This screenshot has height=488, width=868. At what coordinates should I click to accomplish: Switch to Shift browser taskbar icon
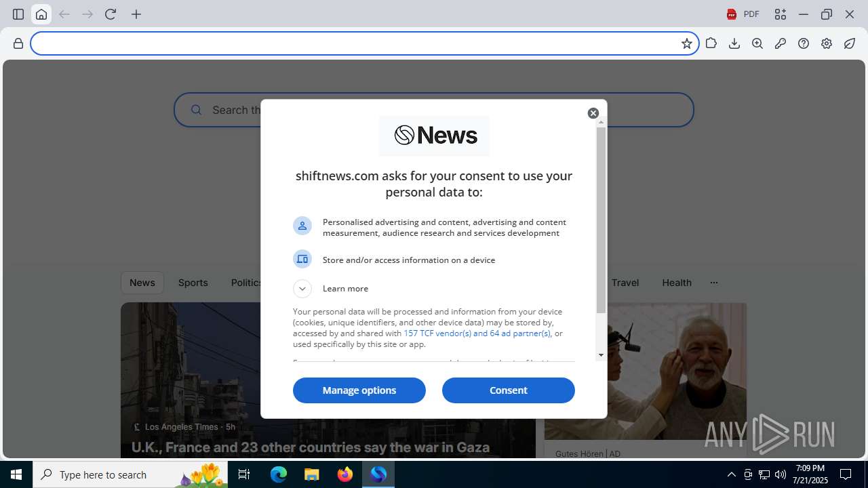point(378,474)
